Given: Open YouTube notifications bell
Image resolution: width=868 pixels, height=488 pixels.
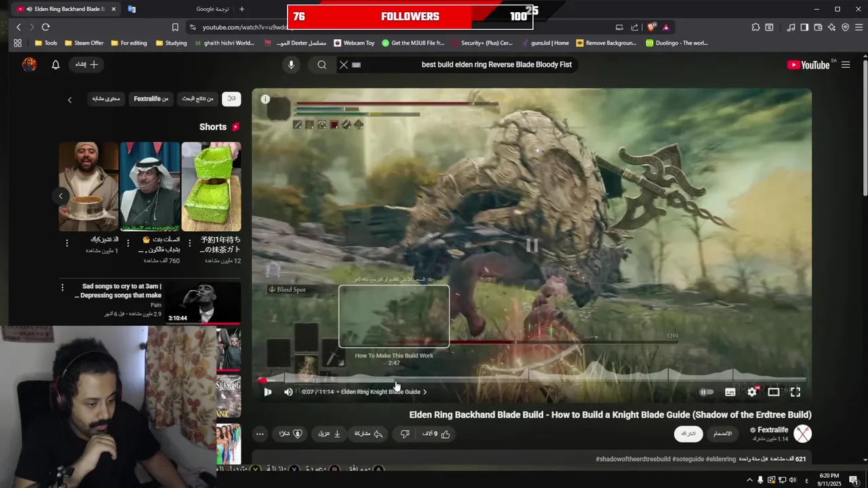Looking at the screenshot, I should click(x=56, y=64).
